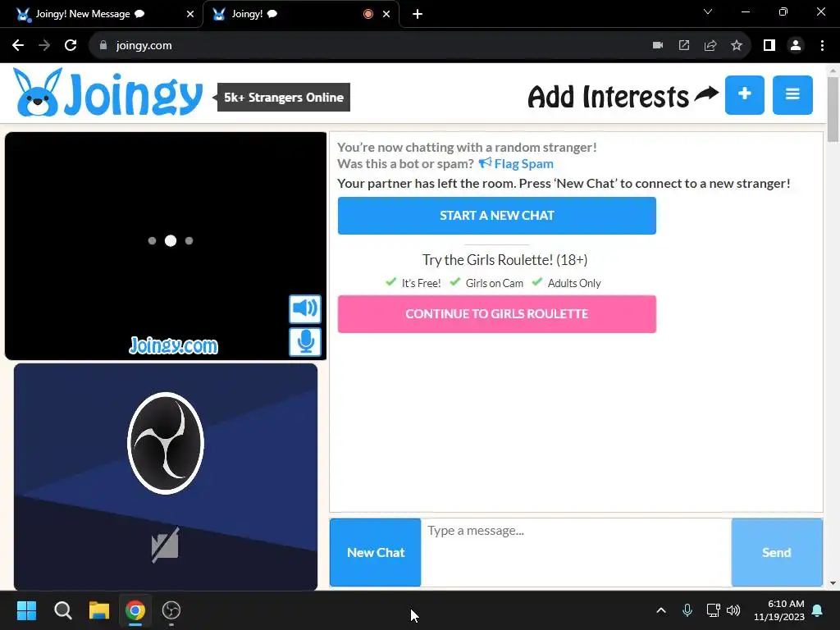Click the 5k+ Strangers Online badge

[x=283, y=98]
